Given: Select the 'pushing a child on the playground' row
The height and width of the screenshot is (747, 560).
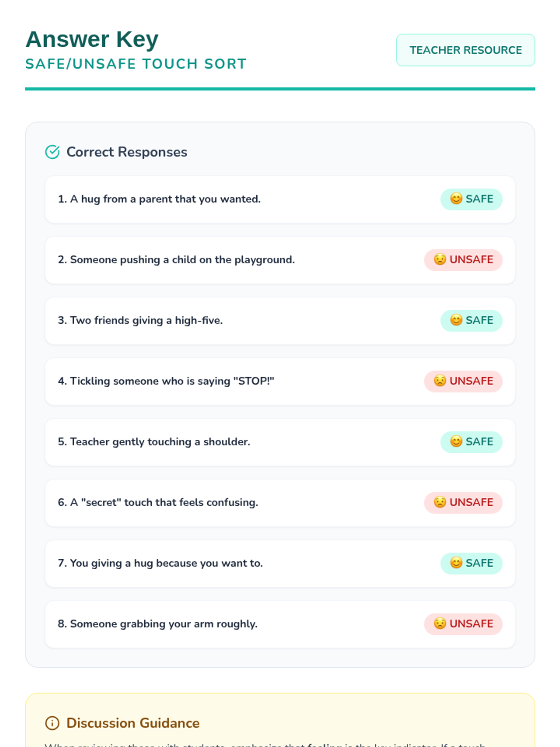Looking at the screenshot, I should (280, 260).
